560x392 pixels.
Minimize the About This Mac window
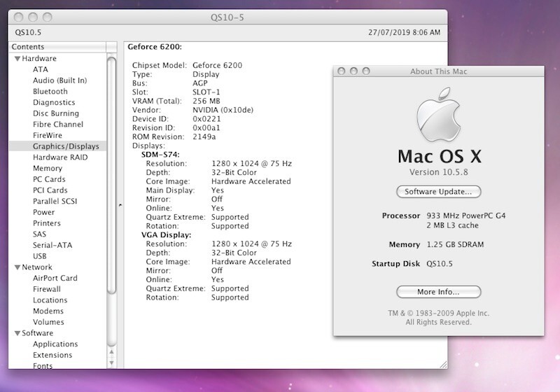pos(353,71)
